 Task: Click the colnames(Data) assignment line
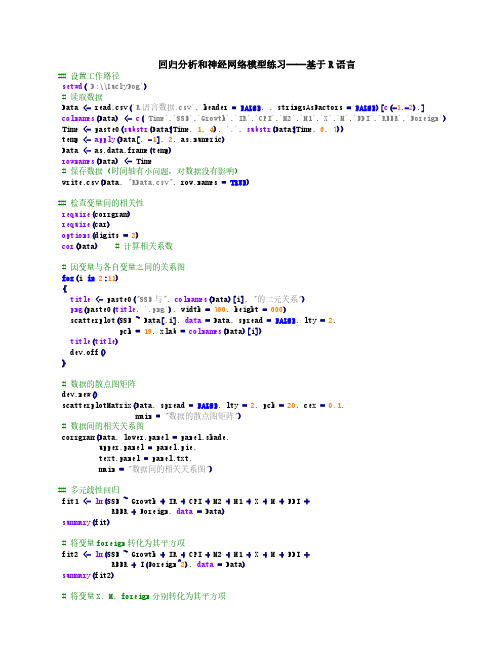click(x=254, y=118)
